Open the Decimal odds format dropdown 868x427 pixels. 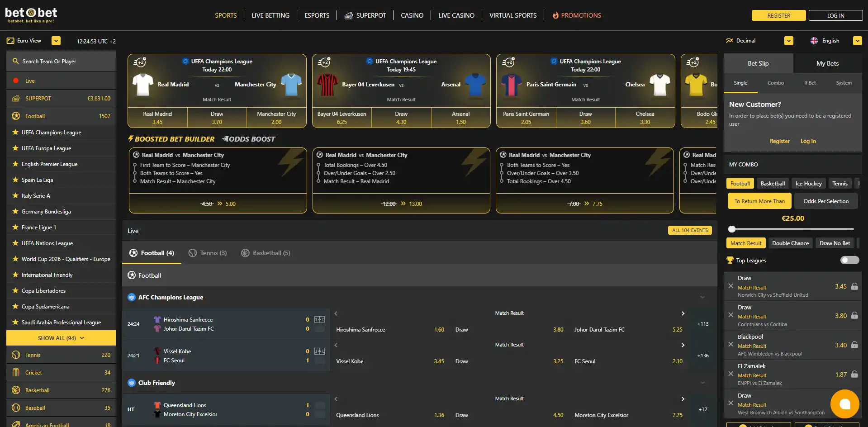(x=788, y=41)
